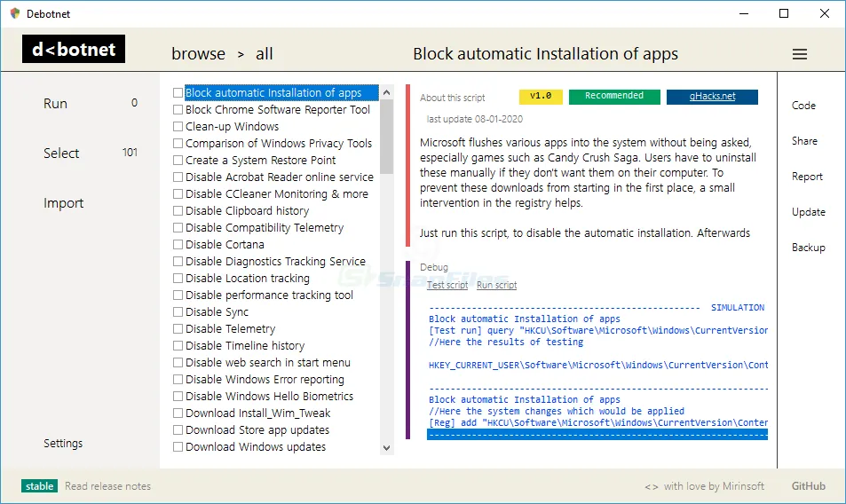
Task: Check the Disable Location tracking checkbox
Action: [x=178, y=278]
